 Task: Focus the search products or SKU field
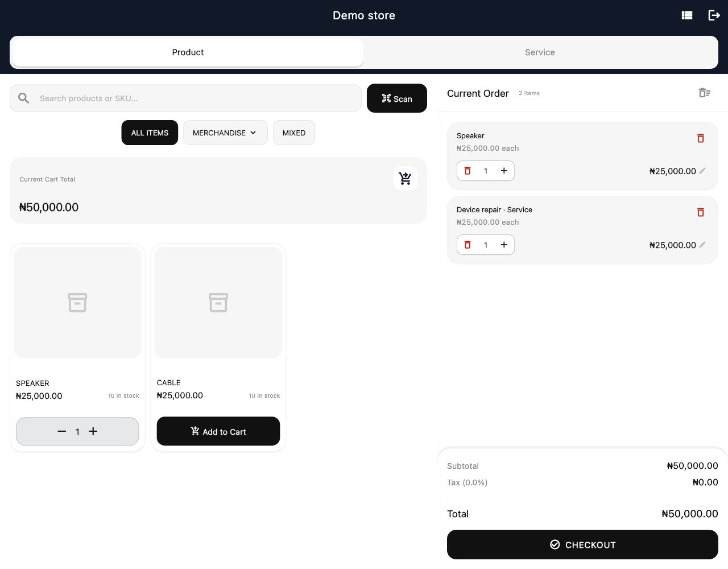(185, 98)
